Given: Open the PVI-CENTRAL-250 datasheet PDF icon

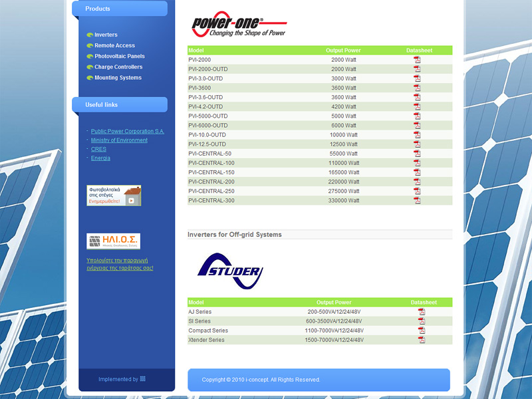Looking at the screenshot, I should tap(417, 191).
